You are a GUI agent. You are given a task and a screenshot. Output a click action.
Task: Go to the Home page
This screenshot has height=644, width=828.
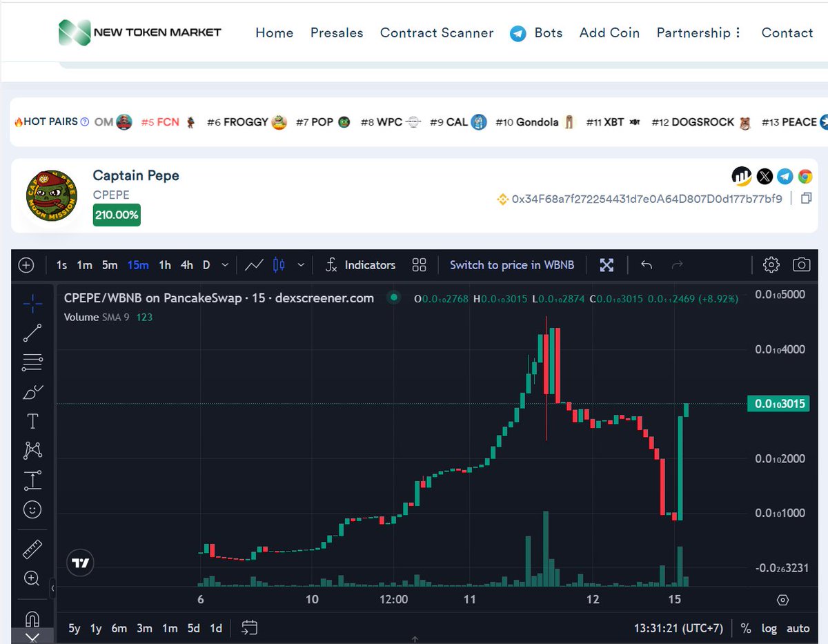point(275,32)
